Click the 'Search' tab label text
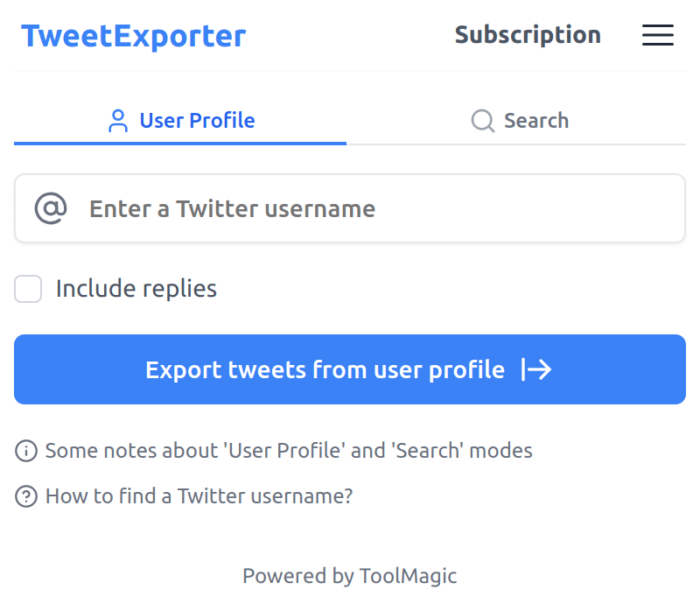The image size is (700, 604). [x=535, y=121]
